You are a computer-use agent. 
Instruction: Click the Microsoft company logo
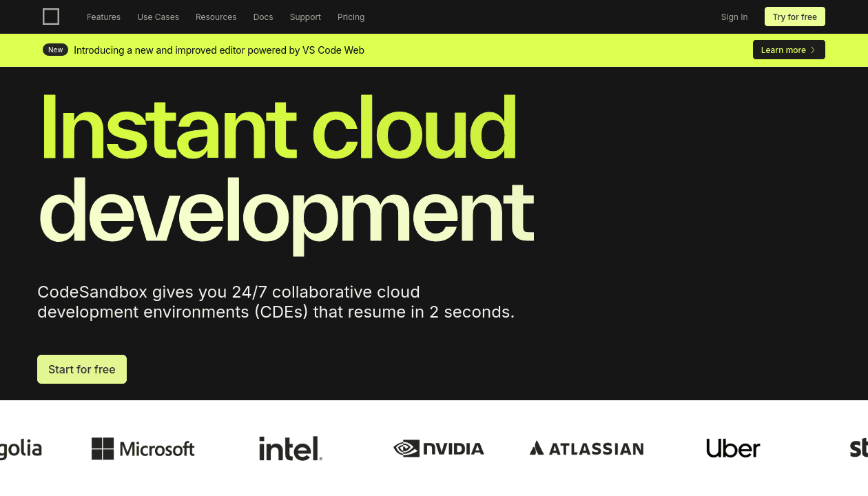(143, 448)
